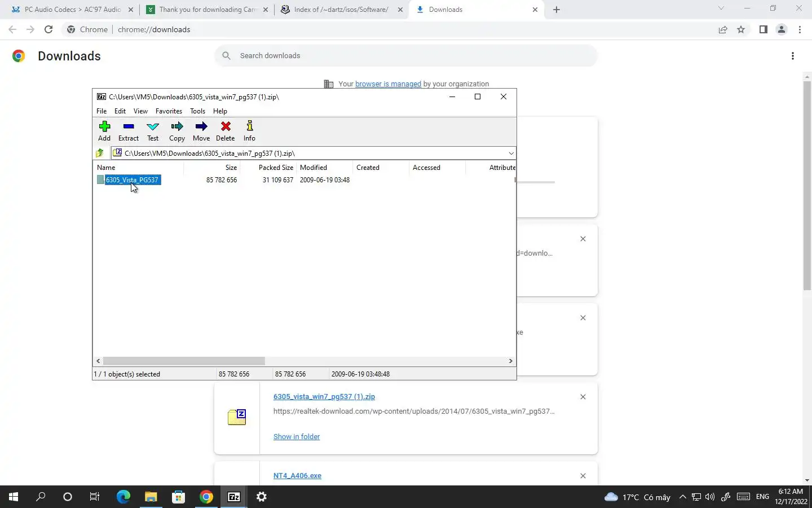Open the View menu in 7-Zip
This screenshot has width=812, height=508.
pyautogui.click(x=140, y=111)
